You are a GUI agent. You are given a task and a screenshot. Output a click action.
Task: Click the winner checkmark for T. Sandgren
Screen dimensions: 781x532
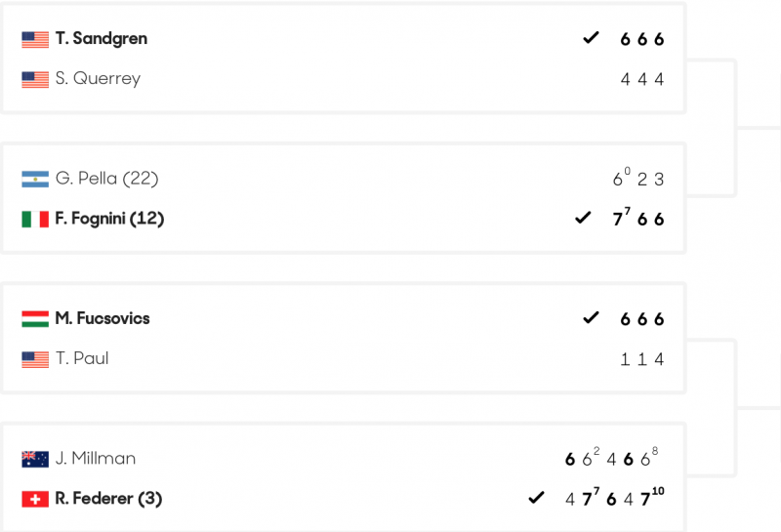pos(591,38)
